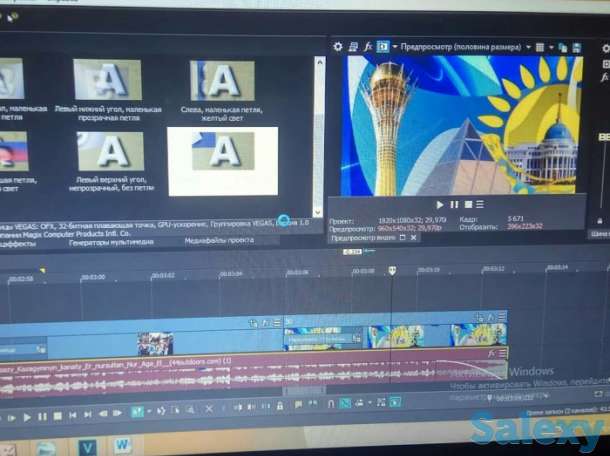Close the Предпросмотр видео panel tab
The height and width of the screenshot is (456, 610).
[x=414, y=237]
